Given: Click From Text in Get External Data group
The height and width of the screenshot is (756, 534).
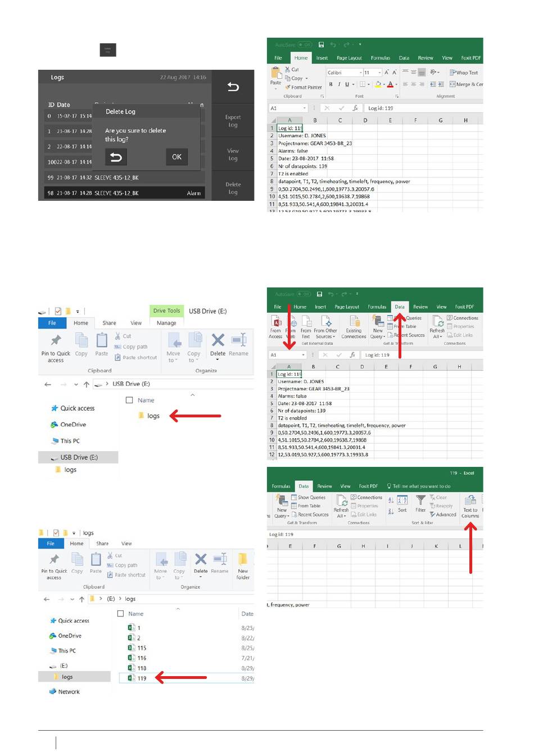Looking at the screenshot, I should (306, 327).
